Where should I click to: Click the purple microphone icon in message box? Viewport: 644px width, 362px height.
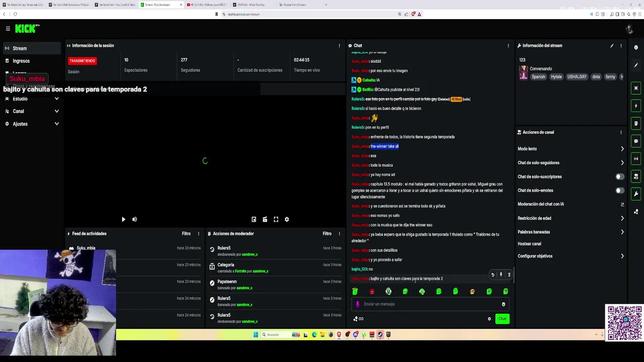pyautogui.click(x=358, y=304)
